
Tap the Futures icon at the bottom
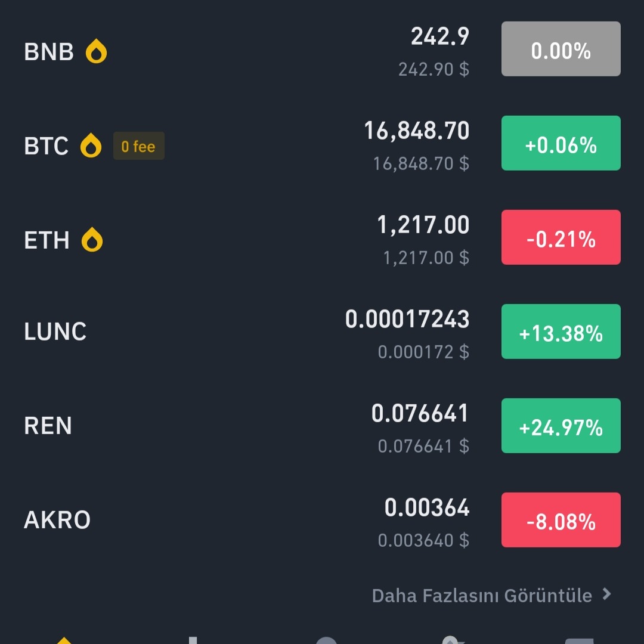pos(452,638)
